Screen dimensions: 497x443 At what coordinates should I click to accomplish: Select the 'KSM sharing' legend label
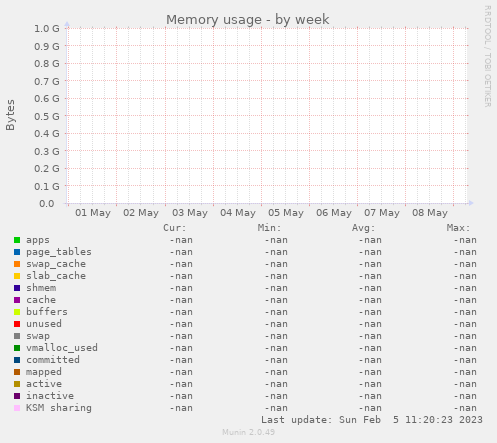pyautogui.click(x=59, y=408)
